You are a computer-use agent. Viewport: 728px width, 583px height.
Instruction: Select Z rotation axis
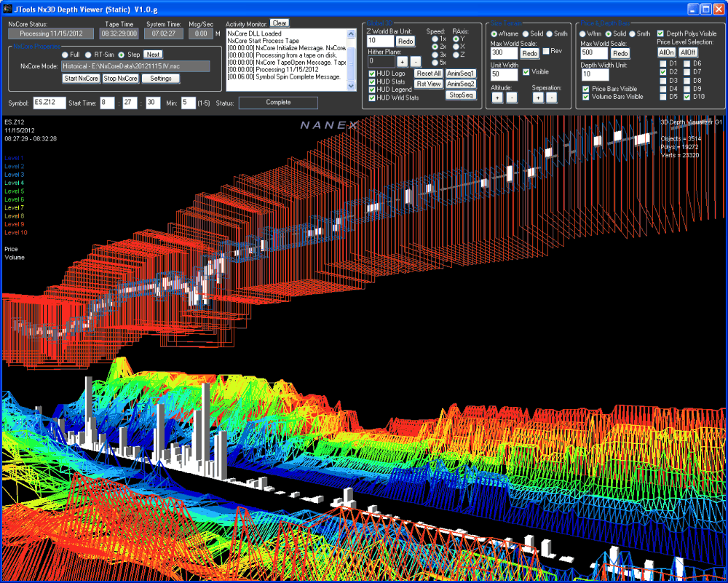click(456, 55)
